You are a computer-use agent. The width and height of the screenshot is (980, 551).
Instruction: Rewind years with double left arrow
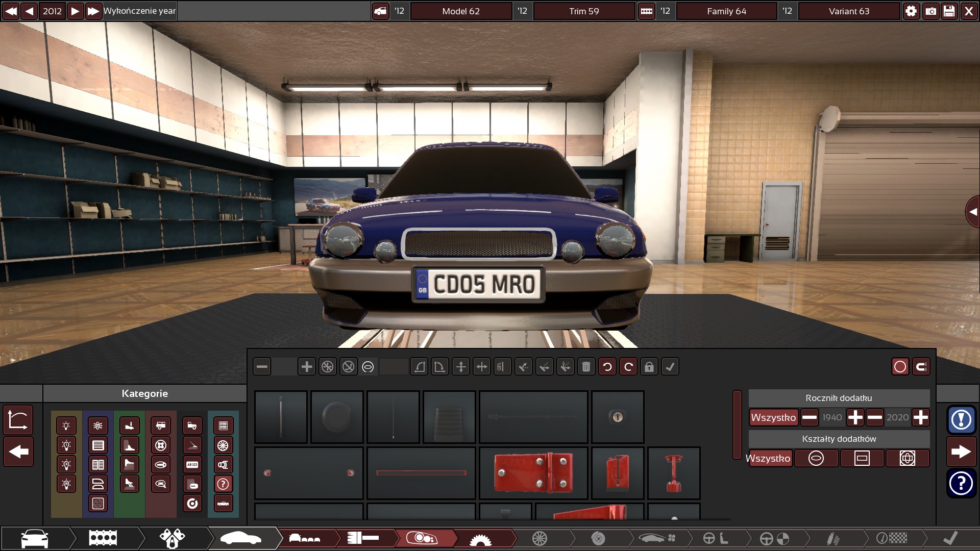[x=11, y=11]
